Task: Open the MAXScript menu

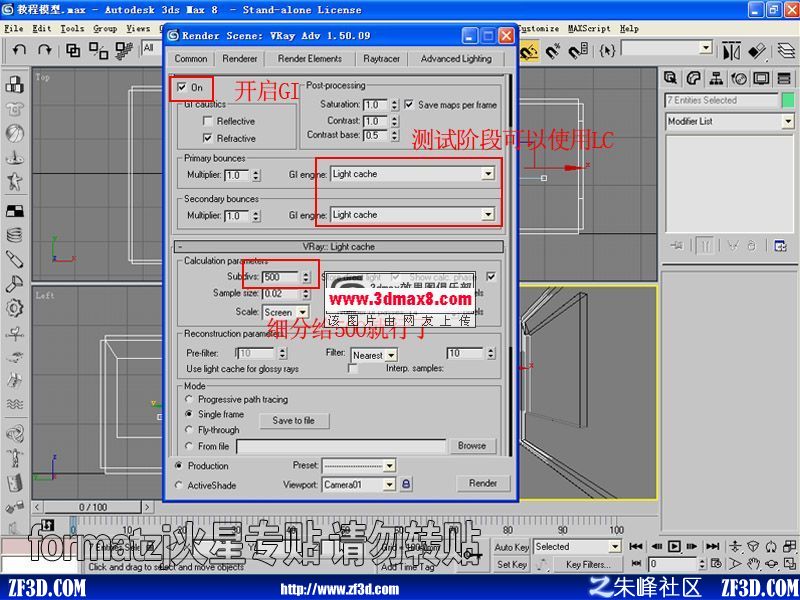Action: [x=589, y=29]
